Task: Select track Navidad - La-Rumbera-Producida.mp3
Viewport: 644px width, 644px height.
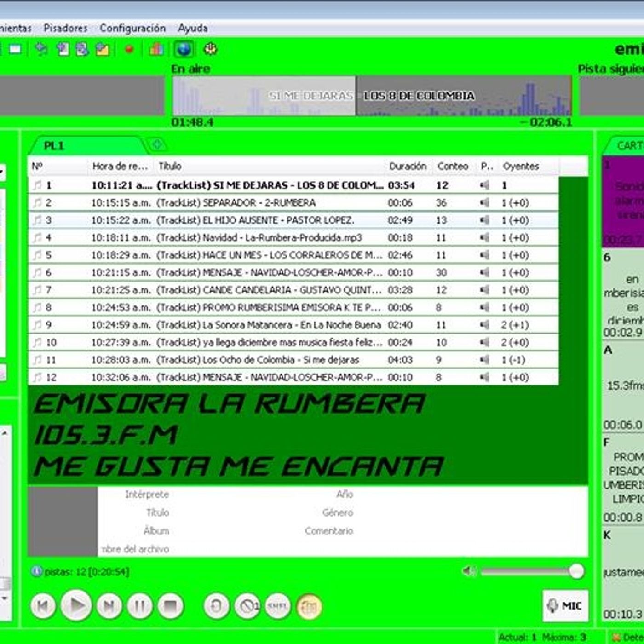Action: point(293,238)
